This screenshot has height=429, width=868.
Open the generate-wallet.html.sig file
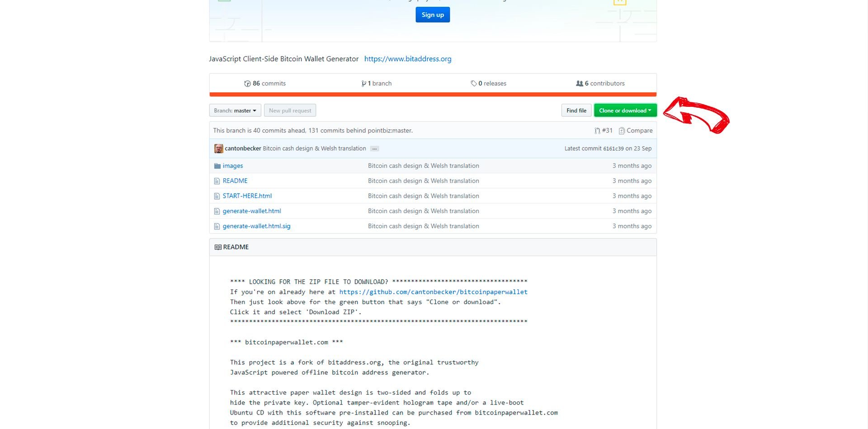click(x=256, y=226)
